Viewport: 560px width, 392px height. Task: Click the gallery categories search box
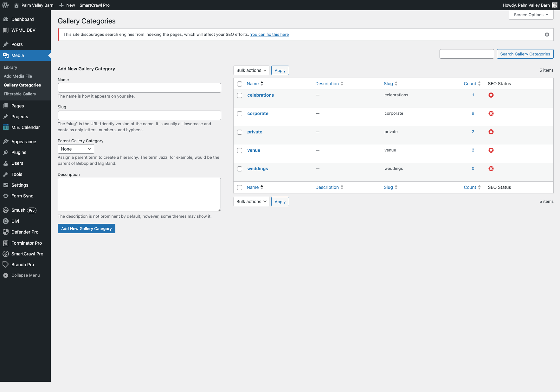[467, 54]
